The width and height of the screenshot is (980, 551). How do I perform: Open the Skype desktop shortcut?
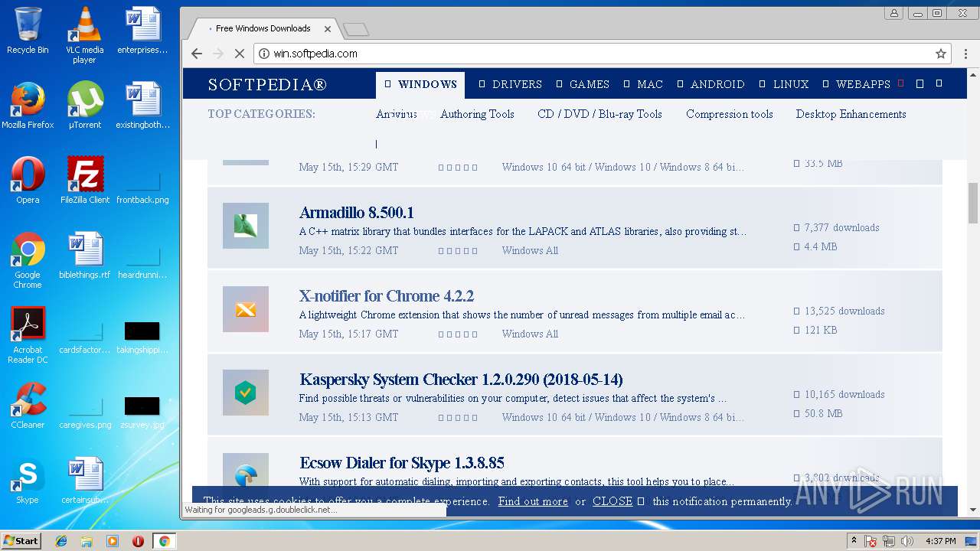click(28, 481)
